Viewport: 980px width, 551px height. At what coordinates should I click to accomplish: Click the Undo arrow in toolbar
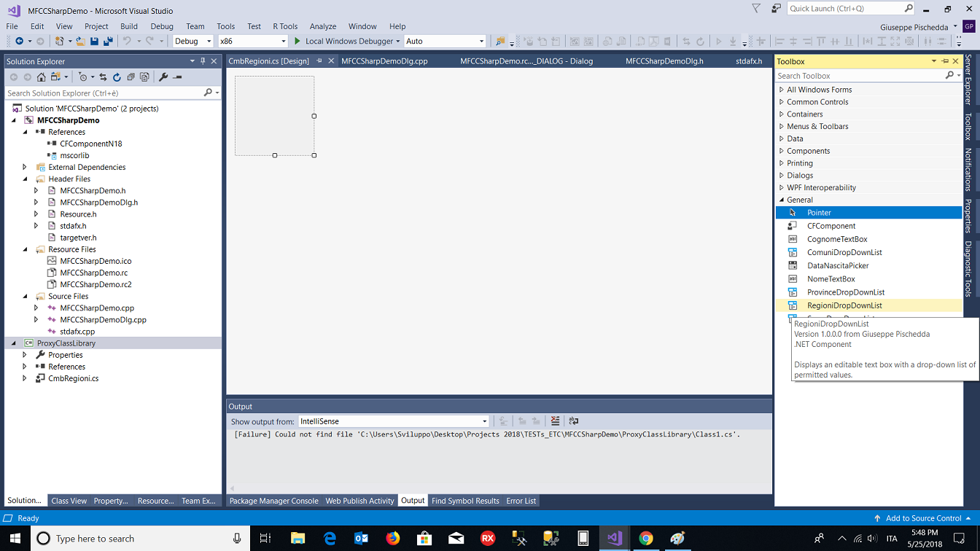click(x=127, y=41)
